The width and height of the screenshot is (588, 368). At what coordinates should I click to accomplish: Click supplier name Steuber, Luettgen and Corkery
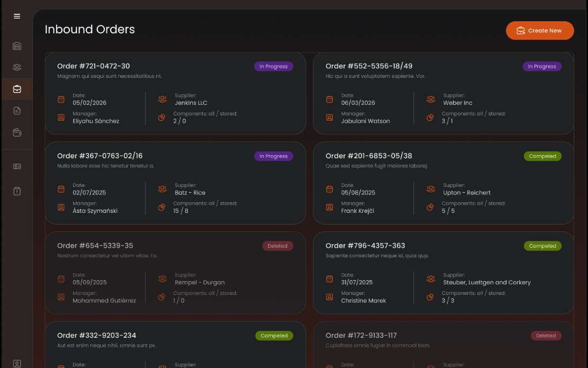click(x=487, y=283)
